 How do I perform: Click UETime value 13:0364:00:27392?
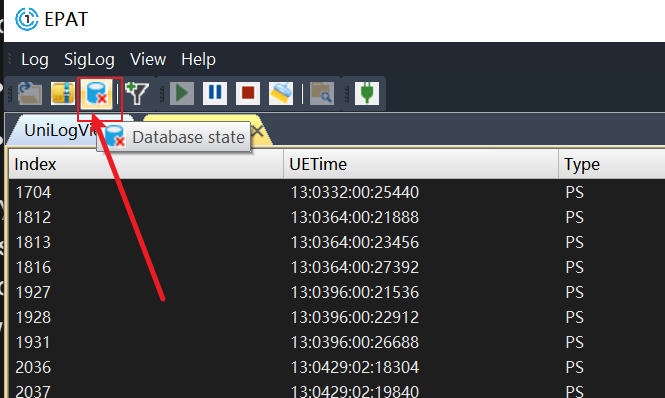pyautogui.click(x=355, y=267)
